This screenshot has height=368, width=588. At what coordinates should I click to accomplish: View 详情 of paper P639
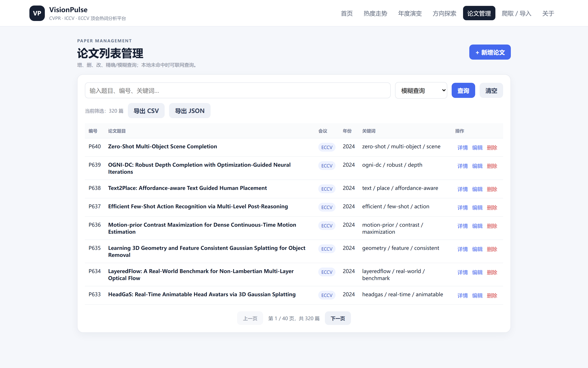click(x=462, y=166)
